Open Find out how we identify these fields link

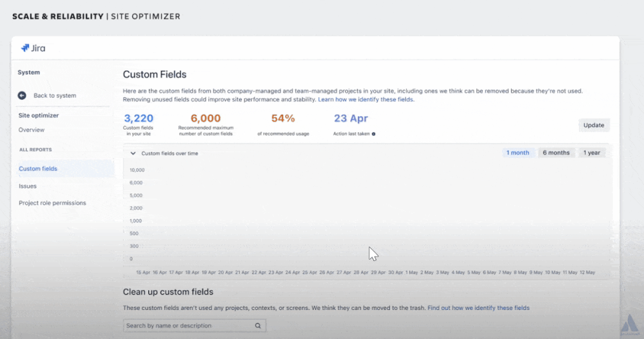coord(478,308)
